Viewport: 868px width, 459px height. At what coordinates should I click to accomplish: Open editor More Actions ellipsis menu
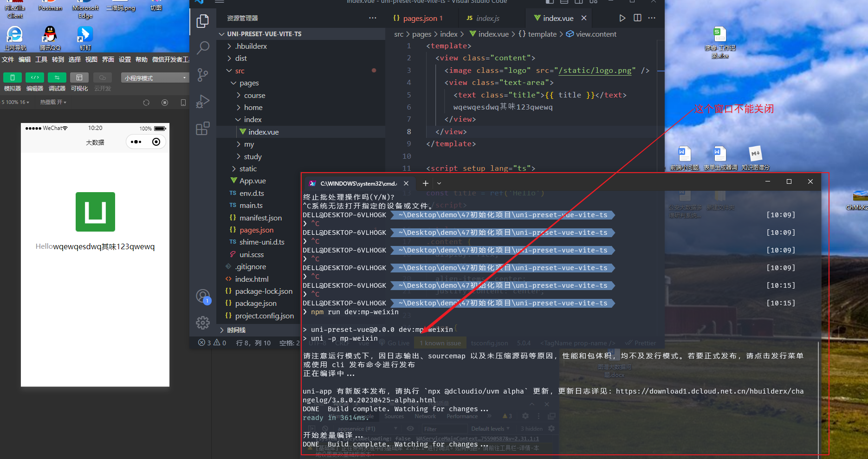[652, 18]
